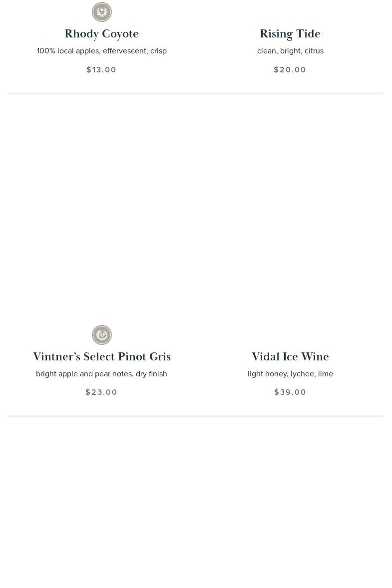The height and width of the screenshot is (588, 392).
Task: Click the '100% local apples, effervescent, crisp' description
Action: [x=102, y=50]
